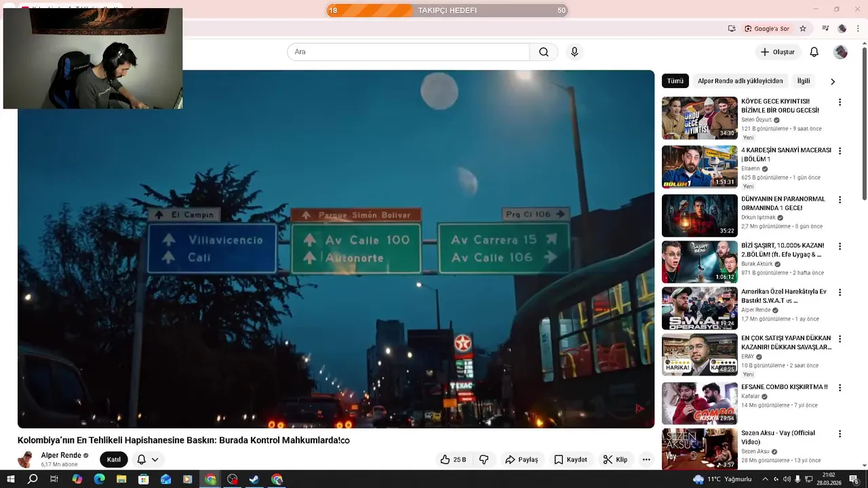Image resolution: width=868 pixels, height=488 pixels.
Task: Open YouTube notifications bell
Action: 814,52
